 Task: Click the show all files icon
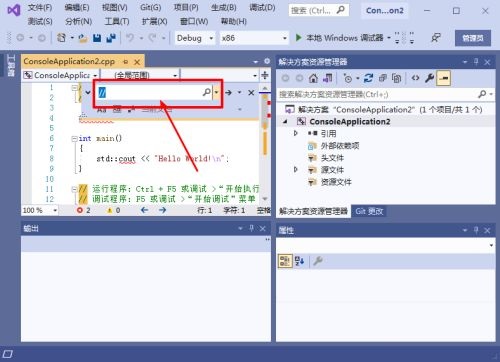coord(396,78)
